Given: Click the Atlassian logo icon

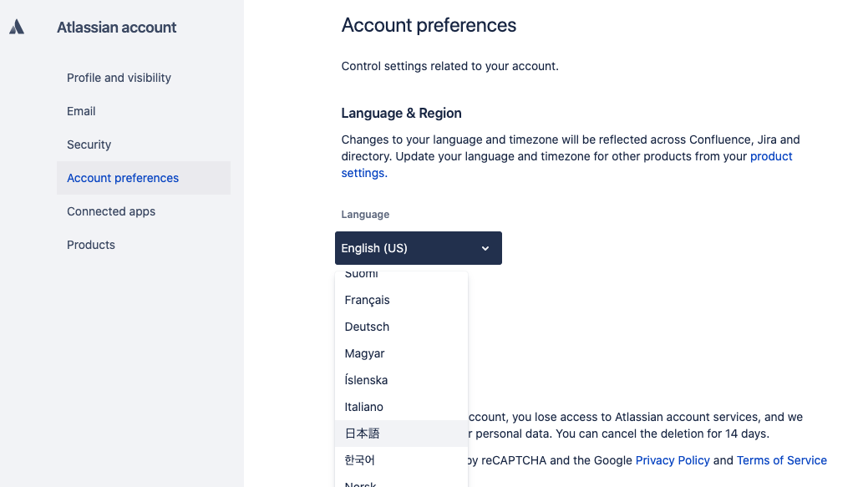Looking at the screenshot, I should (17, 27).
